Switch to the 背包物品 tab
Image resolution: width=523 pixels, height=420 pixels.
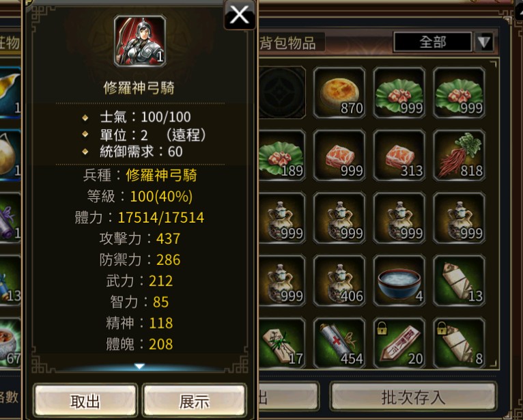click(x=287, y=43)
